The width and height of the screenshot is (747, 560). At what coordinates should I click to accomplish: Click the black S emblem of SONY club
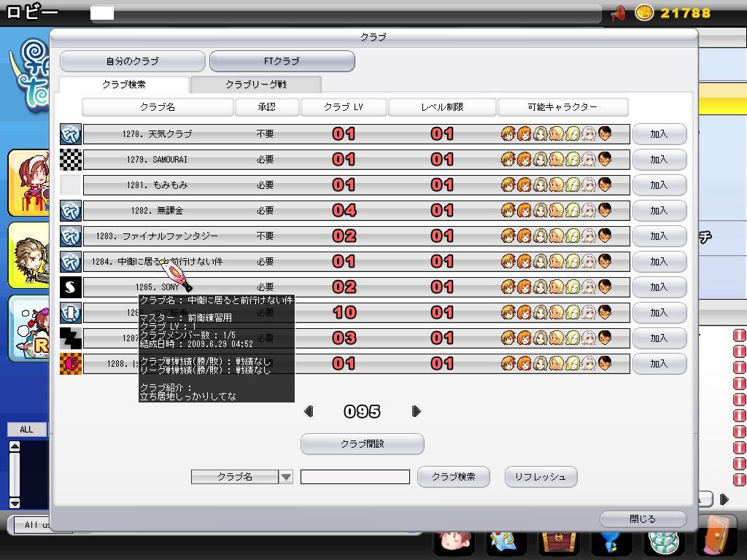pyautogui.click(x=71, y=287)
